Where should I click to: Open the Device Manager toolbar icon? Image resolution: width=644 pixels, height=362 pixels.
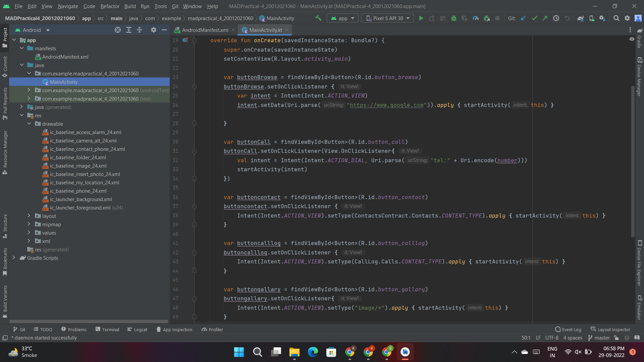click(x=592, y=18)
